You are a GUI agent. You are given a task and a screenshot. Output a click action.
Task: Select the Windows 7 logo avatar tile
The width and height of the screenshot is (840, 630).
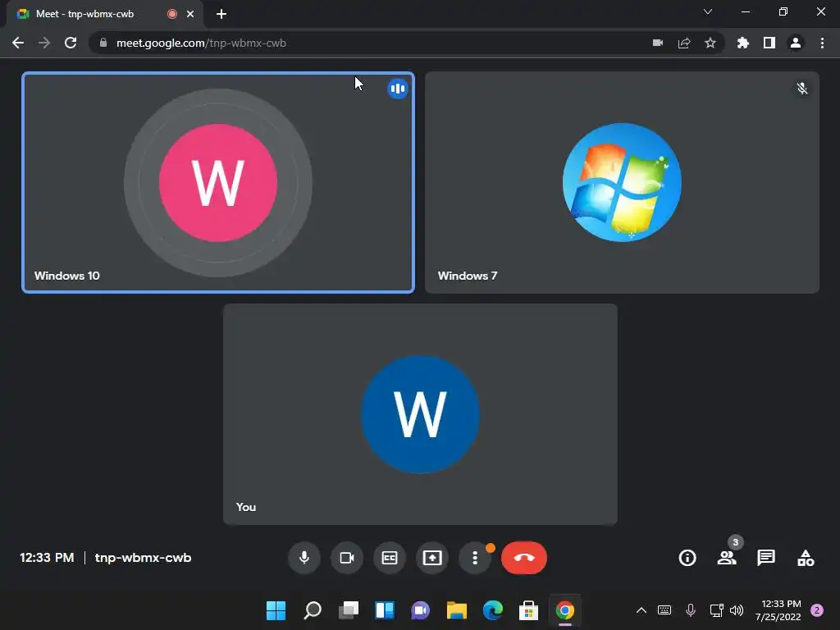[x=622, y=183]
